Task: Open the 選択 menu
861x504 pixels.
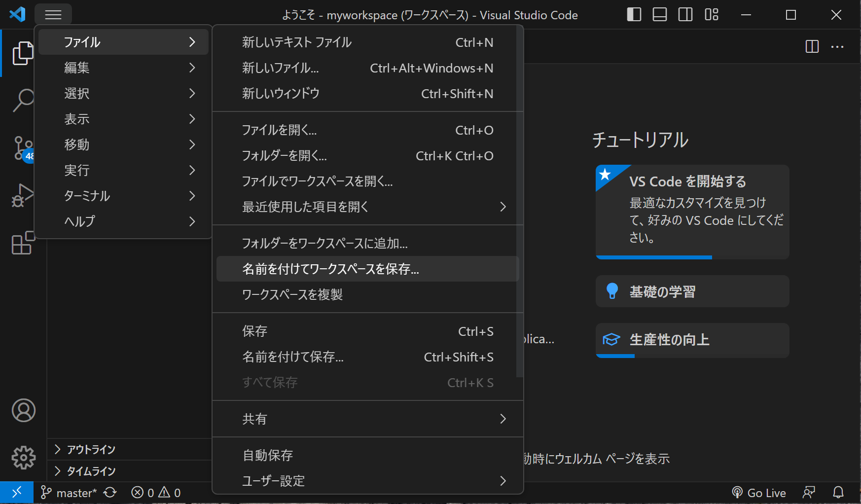Action: click(123, 93)
